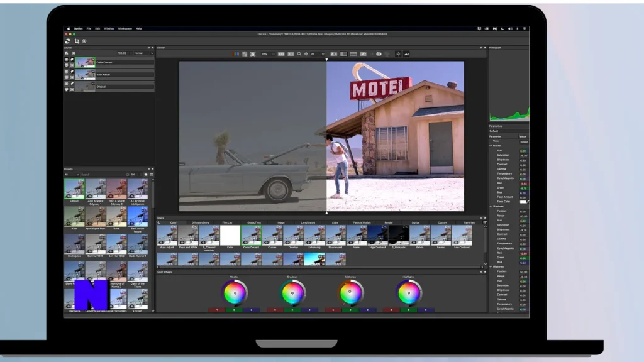The height and width of the screenshot is (362, 644).
Task: Click the magnifier zoom icon in the Viewer toolbar
Action: tap(299, 54)
